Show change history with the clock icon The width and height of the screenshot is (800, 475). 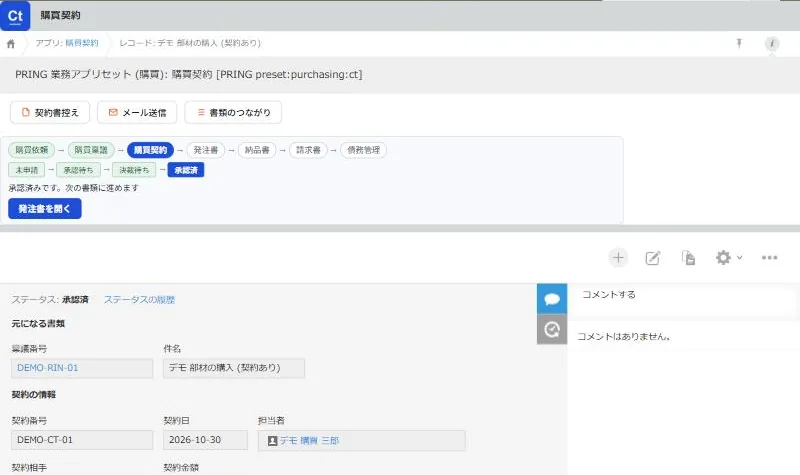[552, 330]
